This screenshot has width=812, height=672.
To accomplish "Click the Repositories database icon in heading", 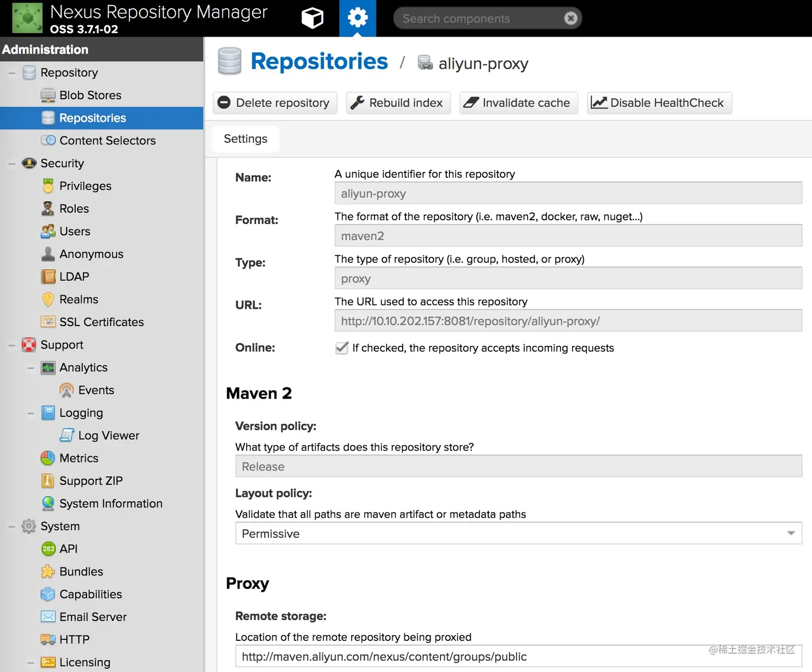I will pyautogui.click(x=229, y=61).
